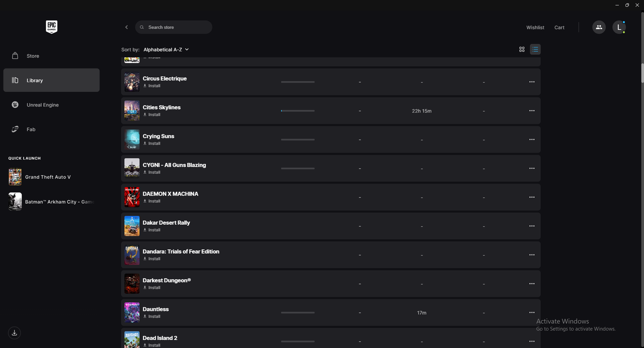The image size is (644, 348).
Task: Launch Grand Theft Auto V from Quick Launch
Action: click(51, 177)
